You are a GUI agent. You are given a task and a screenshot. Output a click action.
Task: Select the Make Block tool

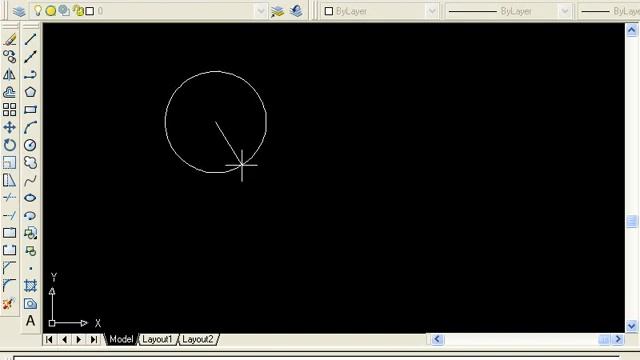tap(30, 250)
